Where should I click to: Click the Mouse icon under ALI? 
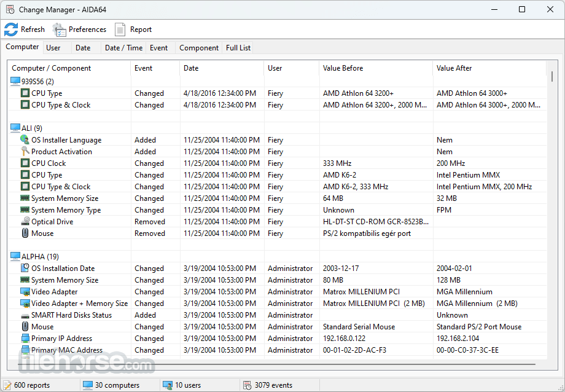pos(25,233)
